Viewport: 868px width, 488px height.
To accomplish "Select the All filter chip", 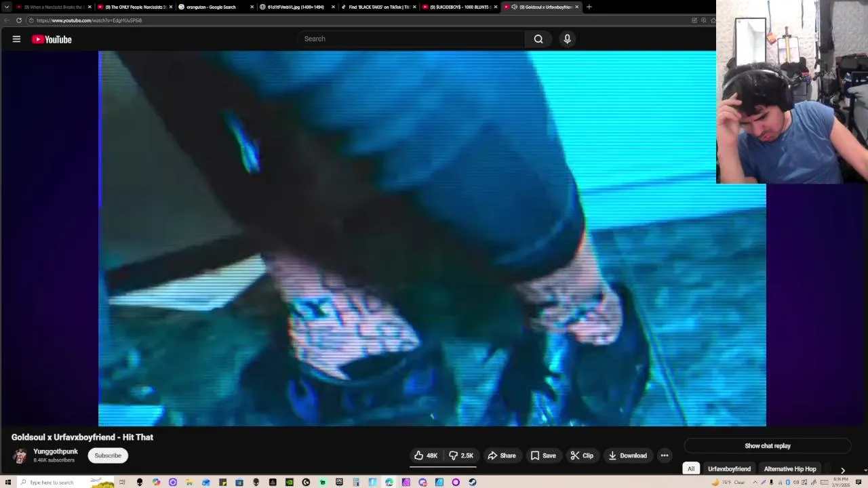I will coord(691,469).
